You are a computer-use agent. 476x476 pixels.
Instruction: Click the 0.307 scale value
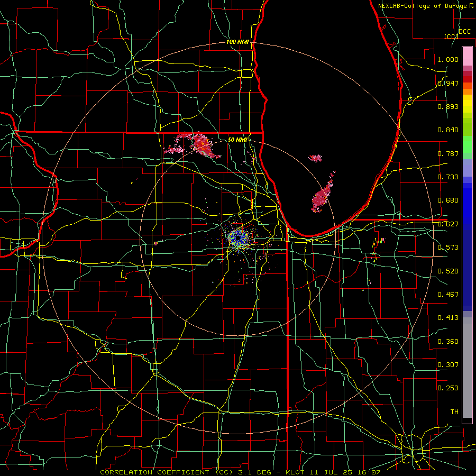(x=448, y=365)
